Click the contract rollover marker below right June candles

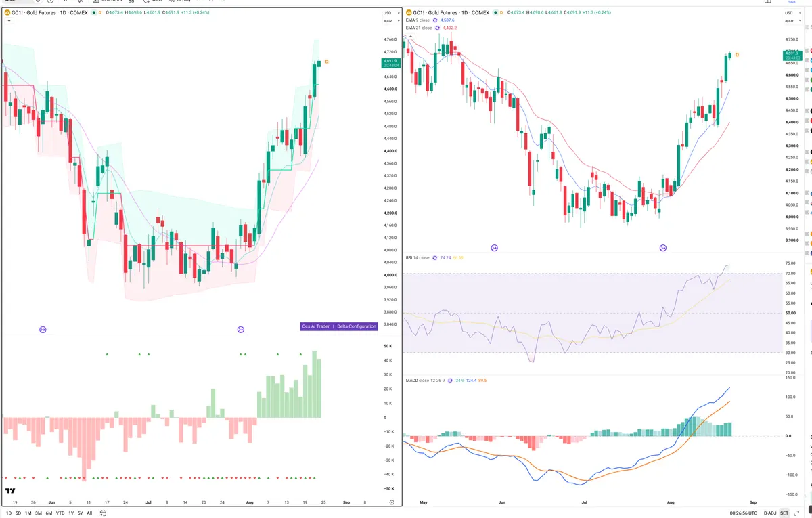click(494, 249)
